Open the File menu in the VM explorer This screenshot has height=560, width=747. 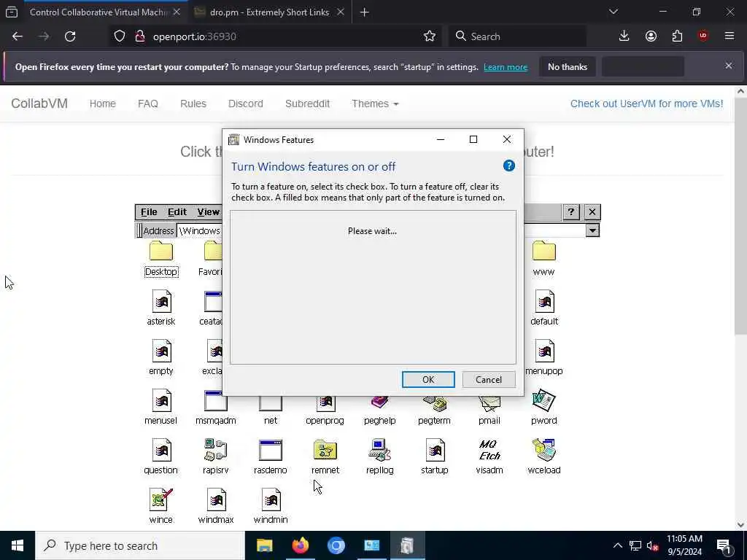click(149, 212)
